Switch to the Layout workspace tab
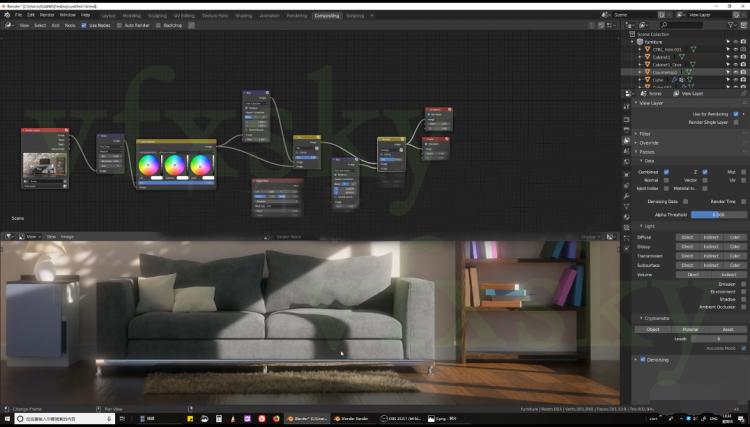Viewport: 750px width, 427px height. coord(109,16)
